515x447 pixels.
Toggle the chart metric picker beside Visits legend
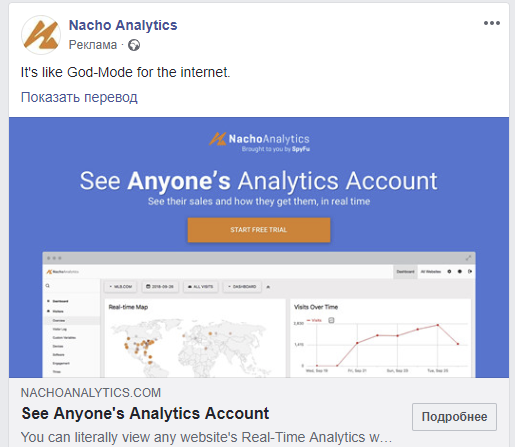(x=331, y=320)
